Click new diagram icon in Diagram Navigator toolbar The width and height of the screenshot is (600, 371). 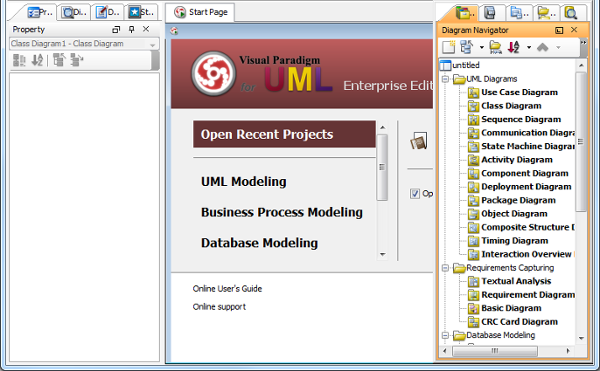click(x=448, y=47)
